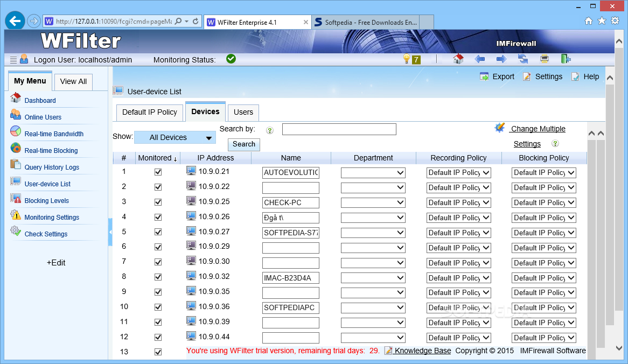Open Blocking Policy dropdown for 10.9.0.25
The height and width of the screenshot is (364, 628).
[x=544, y=202]
